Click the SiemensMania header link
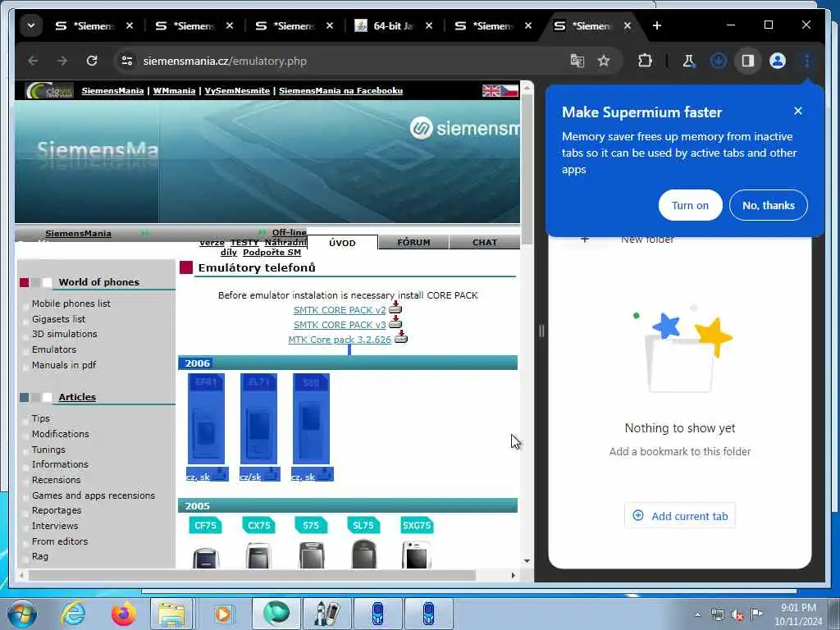The width and height of the screenshot is (840, 630). click(112, 90)
